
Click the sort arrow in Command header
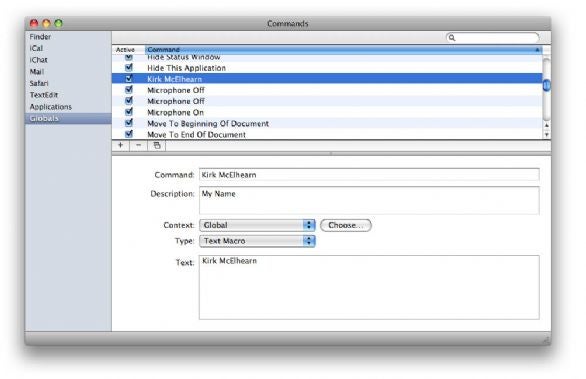tap(537, 49)
